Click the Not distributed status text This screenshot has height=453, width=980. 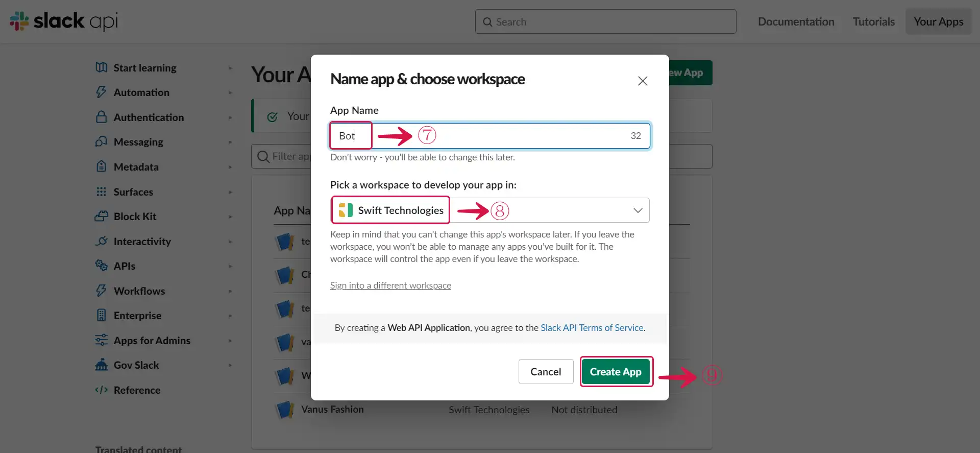pyautogui.click(x=584, y=410)
